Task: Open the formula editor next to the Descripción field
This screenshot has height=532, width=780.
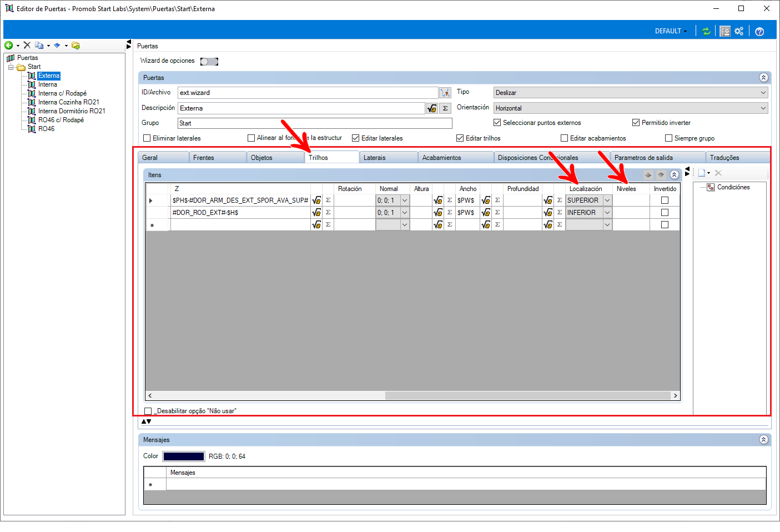Action: pyautogui.click(x=432, y=108)
